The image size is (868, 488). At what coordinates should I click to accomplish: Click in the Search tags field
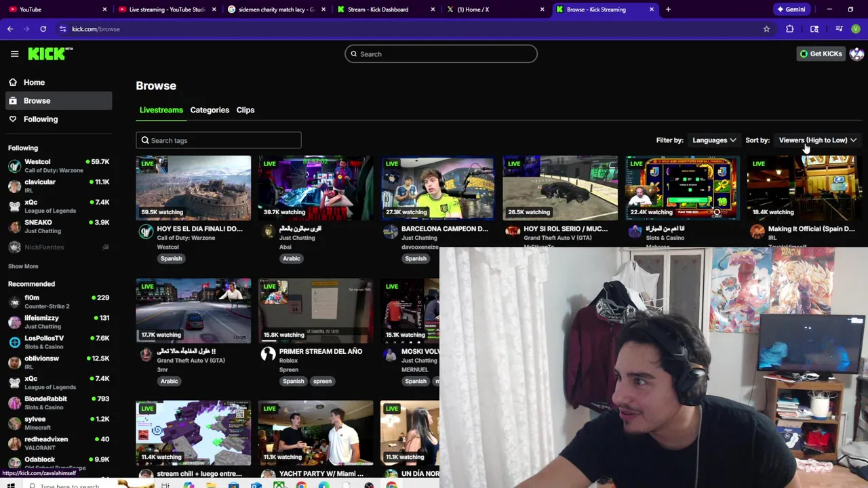tap(218, 140)
